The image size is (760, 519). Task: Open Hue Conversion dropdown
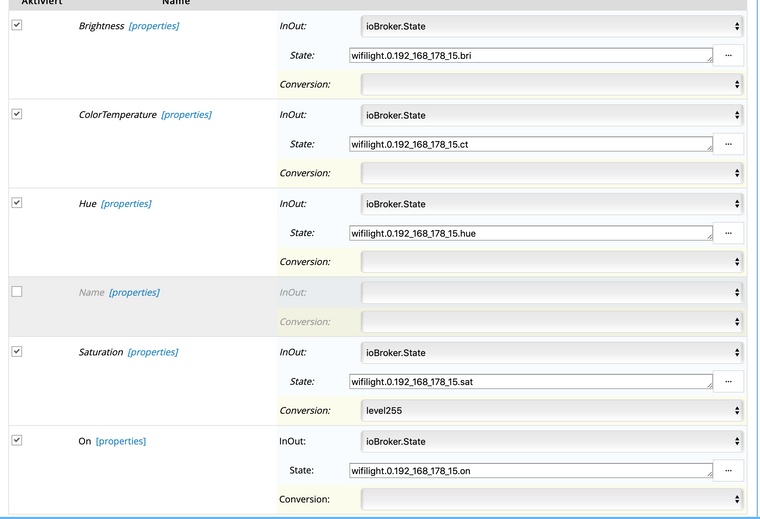point(552,262)
